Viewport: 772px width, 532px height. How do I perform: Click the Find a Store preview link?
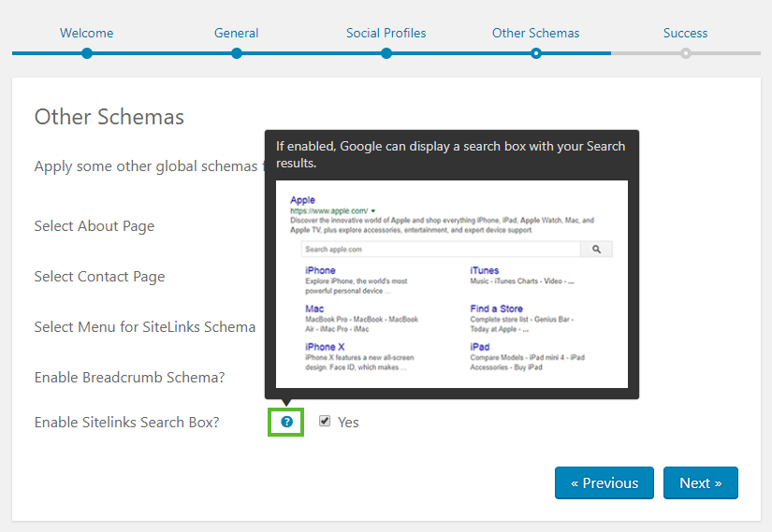[496, 309]
